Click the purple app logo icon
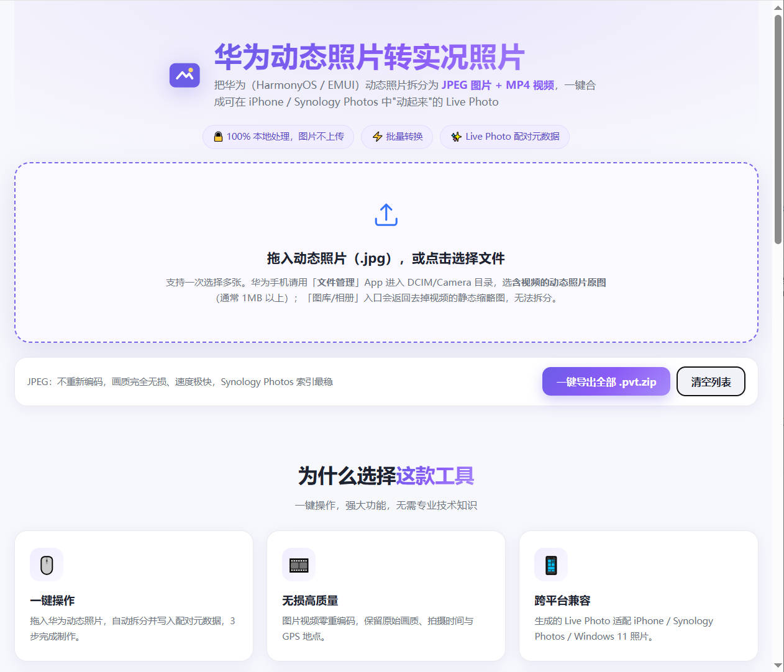Screen dimensions: 784x672 coord(185,75)
